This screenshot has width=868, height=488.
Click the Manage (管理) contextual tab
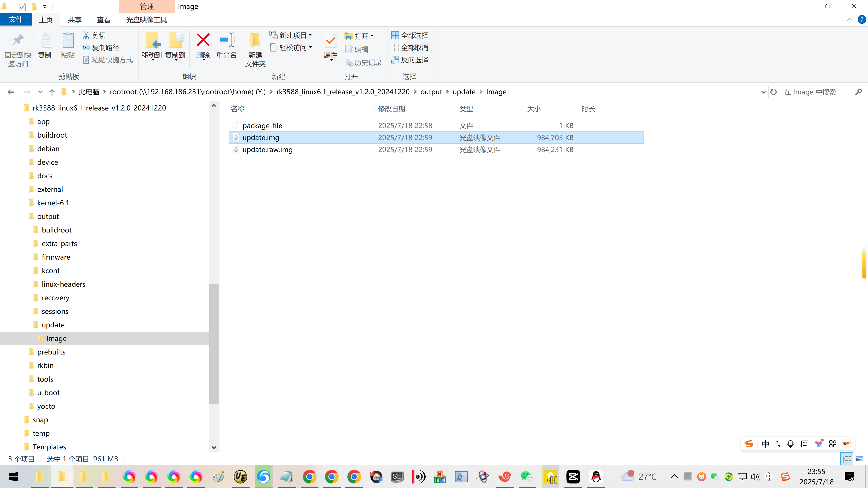pyautogui.click(x=147, y=6)
